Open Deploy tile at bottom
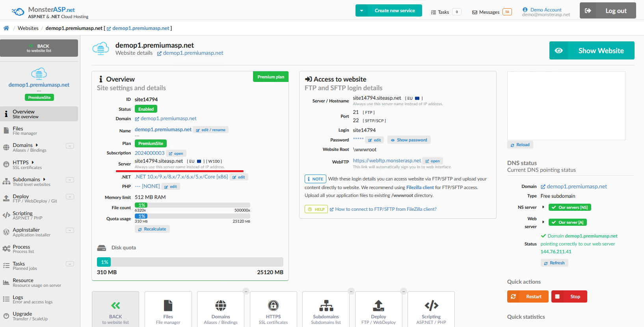The height and width of the screenshot is (327, 644). pos(379,309)
